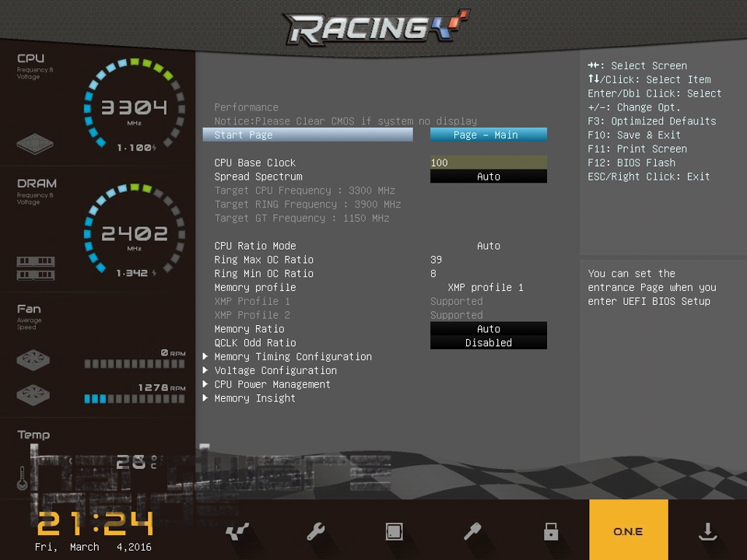Click the Target GT Frequency : 1150 MHz text
Screen dimensions: 747x560
(x=302, y=218)
